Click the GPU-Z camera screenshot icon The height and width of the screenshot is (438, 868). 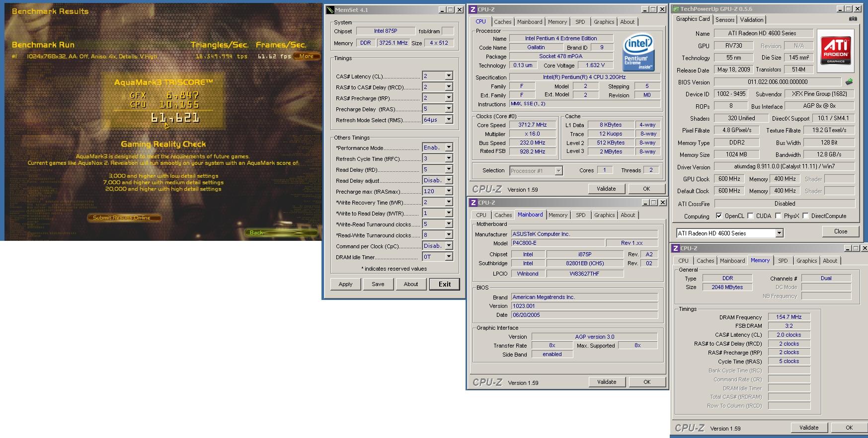click(853, 19)
